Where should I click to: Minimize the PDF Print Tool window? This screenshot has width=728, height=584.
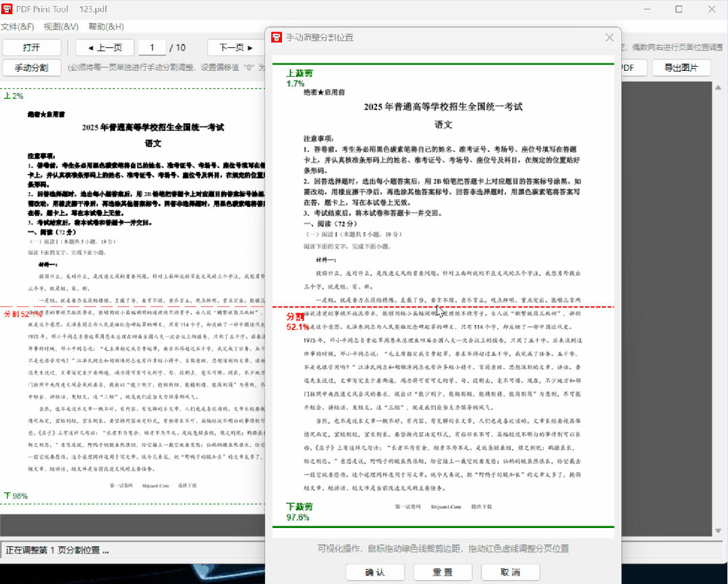(x=648, y=9)
